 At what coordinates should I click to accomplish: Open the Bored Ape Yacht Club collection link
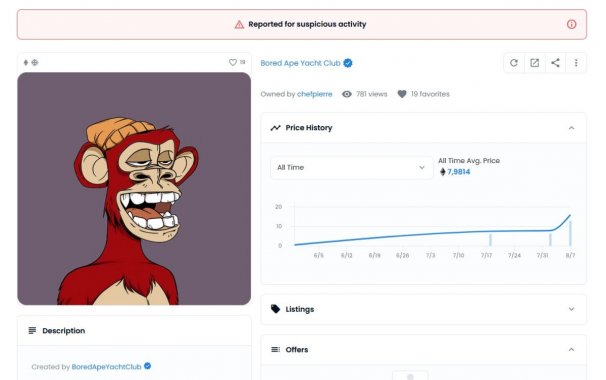coord(300,63)
